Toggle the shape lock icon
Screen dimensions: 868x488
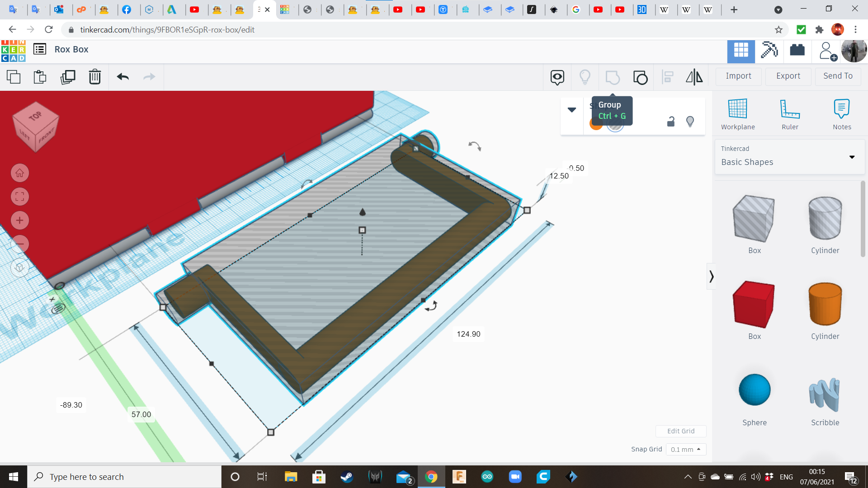click(x=671, y=122)
